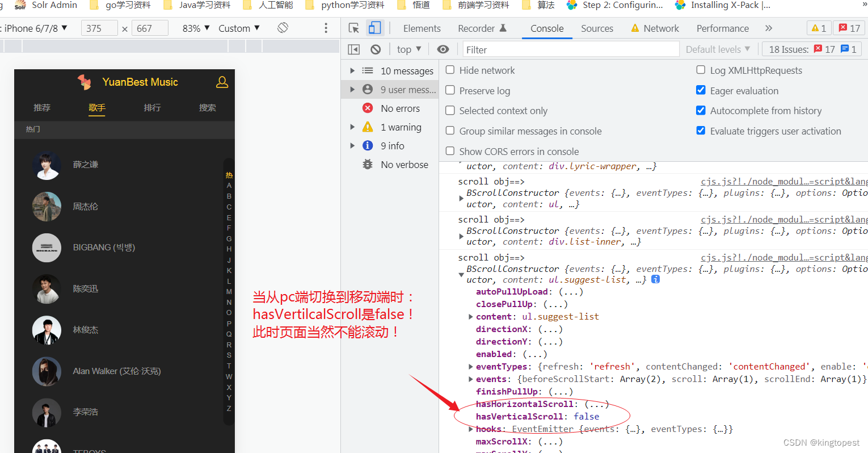Viewport: 868px width, 453px height.
Task: Expand the 9 user messages entry
Action: tap(352, 89)
